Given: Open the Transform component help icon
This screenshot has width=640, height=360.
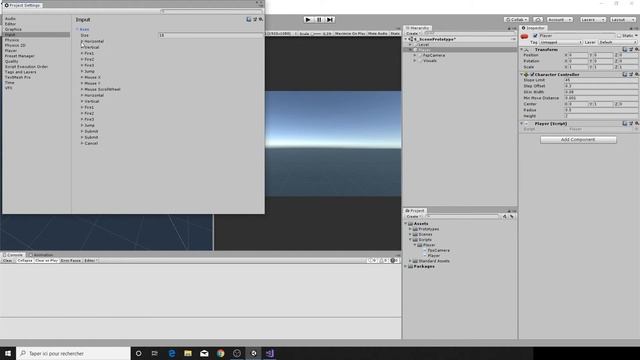Looking at the screenshot, I should coord(624,49).
